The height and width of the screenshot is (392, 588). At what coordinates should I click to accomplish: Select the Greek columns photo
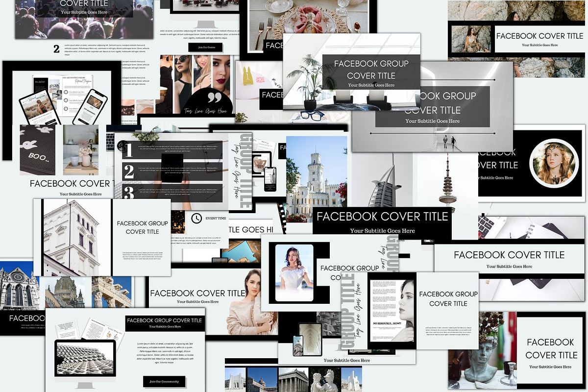coord(111,293)
